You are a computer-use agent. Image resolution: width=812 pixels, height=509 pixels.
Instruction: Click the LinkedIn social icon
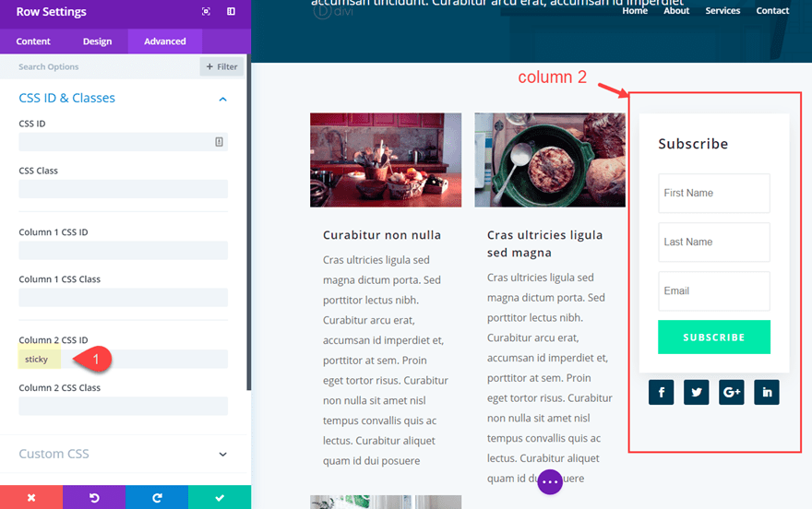767,392
